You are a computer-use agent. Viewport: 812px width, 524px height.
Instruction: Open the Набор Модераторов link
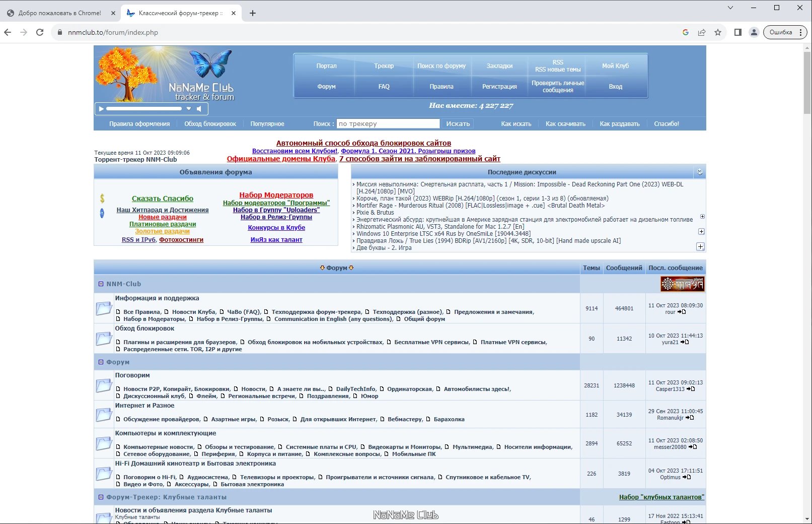(x=276, y=195)
